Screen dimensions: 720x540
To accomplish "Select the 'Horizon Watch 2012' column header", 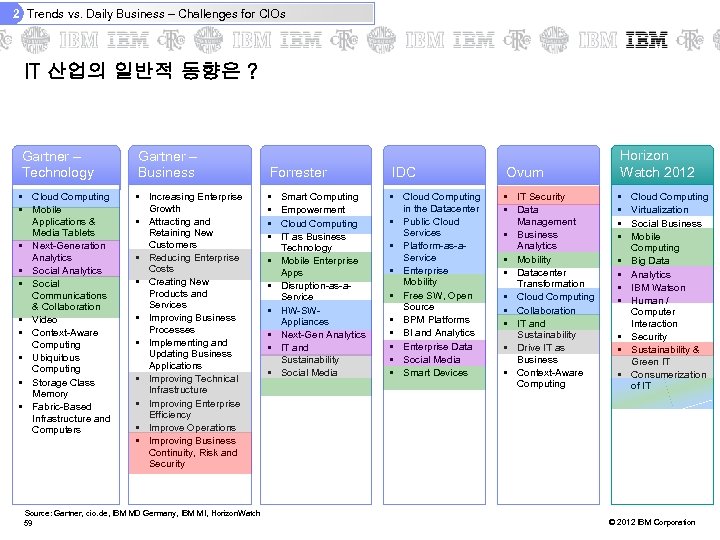I will tap(662, 165).
